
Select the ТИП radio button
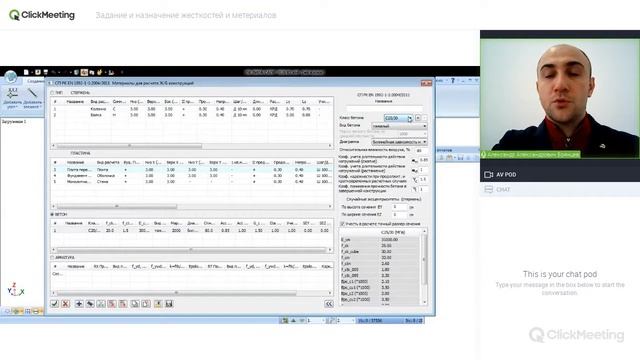(52, 93)
